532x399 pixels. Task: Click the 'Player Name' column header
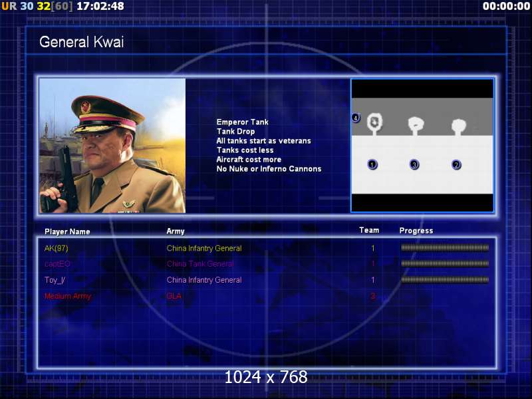[67, 231]
